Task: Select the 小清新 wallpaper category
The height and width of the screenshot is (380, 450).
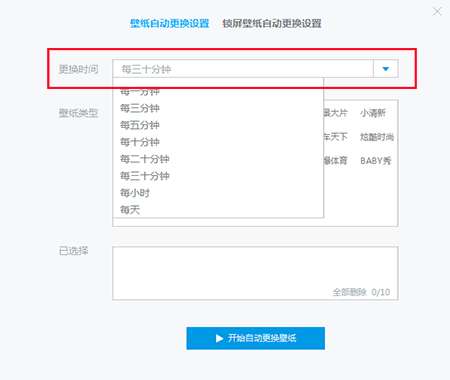Action: [373, 113]
